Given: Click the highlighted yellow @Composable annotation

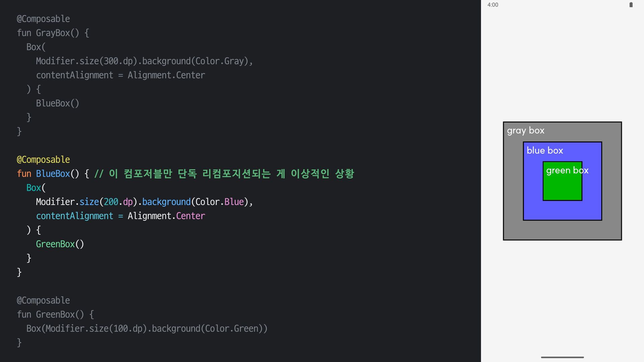Looking at the screenshot, I should point(43,160).
